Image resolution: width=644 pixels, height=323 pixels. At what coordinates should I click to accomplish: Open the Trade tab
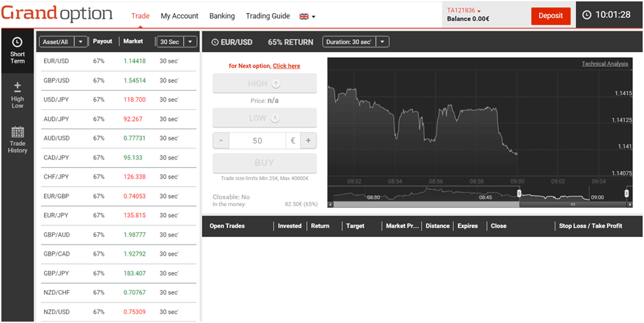tap(140, 16)
